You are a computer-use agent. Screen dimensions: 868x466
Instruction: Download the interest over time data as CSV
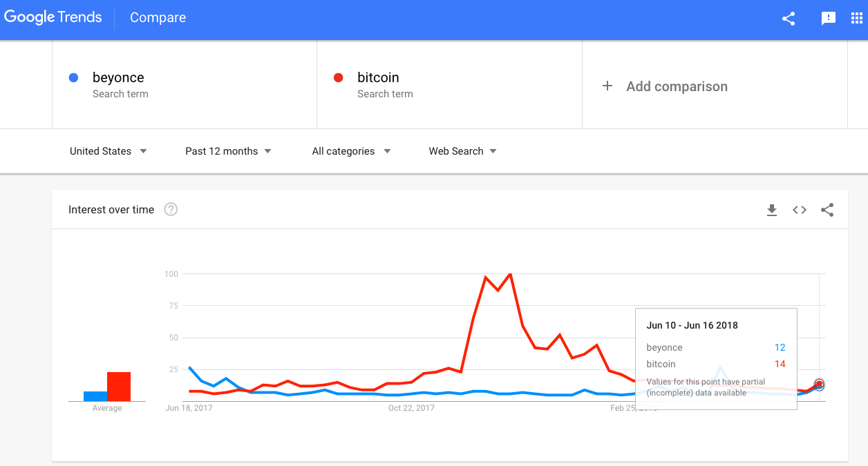pos(772,210)
